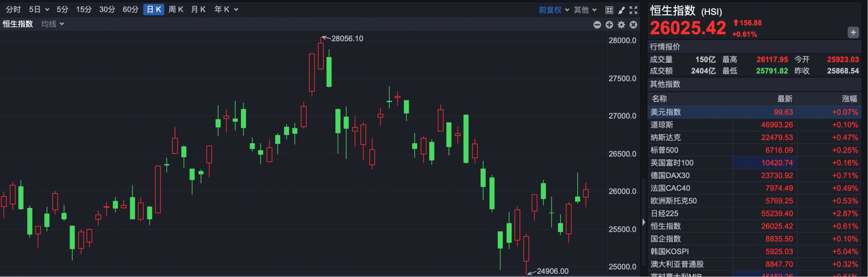
Task: Open indicator settings gear
Action: [x=622, y=25]
